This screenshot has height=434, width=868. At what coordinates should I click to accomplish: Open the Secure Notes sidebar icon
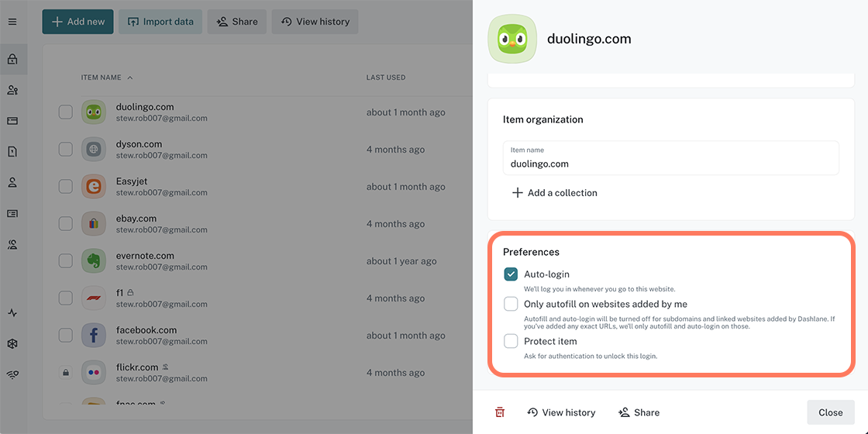point(12,152)
